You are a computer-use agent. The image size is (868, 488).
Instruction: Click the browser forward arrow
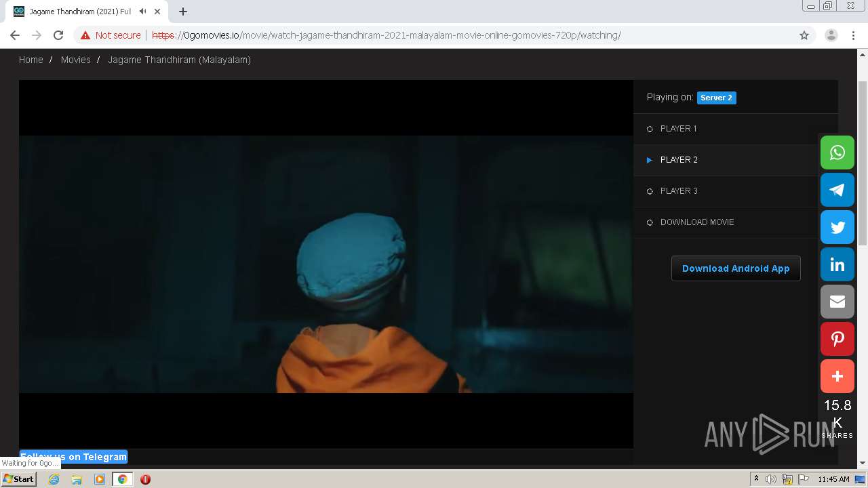37,35
